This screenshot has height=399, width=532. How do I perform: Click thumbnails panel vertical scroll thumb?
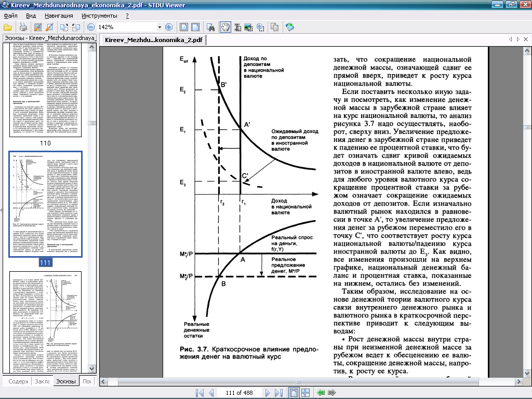tap(92, 124)
